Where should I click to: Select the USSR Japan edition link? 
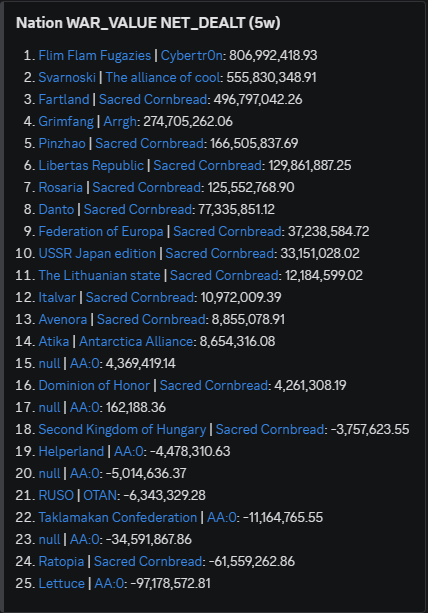[x=97, y=253]
